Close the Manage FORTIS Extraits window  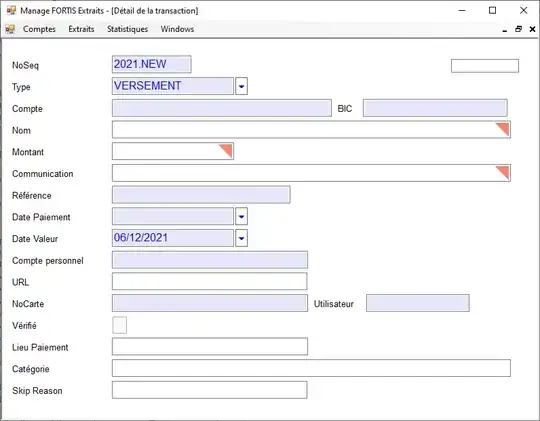[x=523, y=11]
